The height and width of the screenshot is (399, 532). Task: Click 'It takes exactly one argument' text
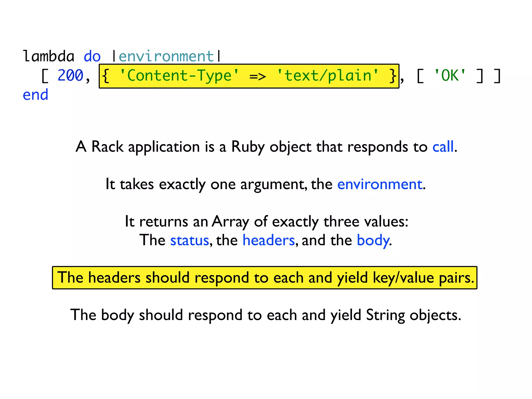pos(205,184)
